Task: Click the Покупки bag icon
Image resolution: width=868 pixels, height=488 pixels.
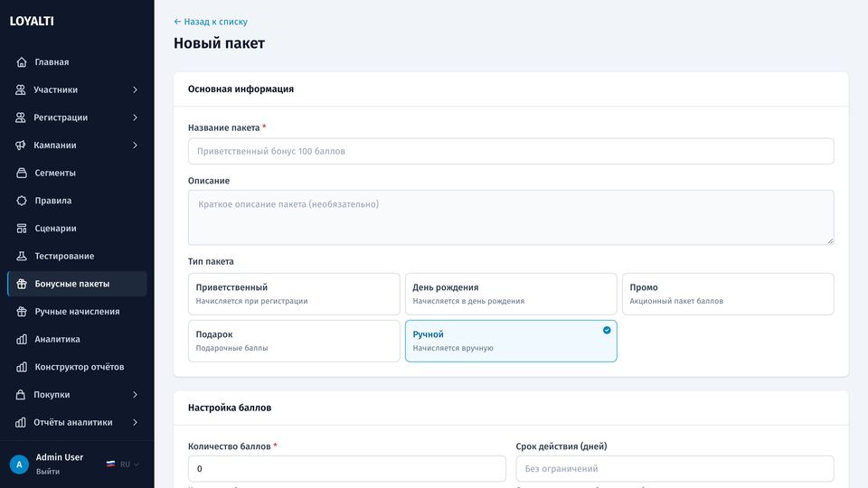Action: 21,395
